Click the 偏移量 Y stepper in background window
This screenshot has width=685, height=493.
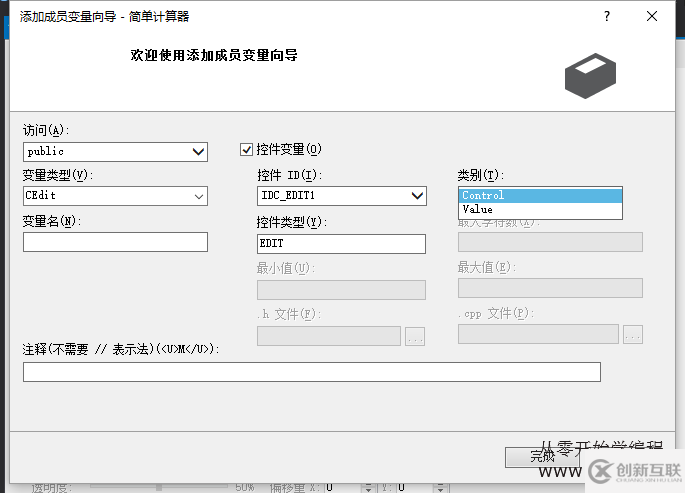click(x=441, y=488)
